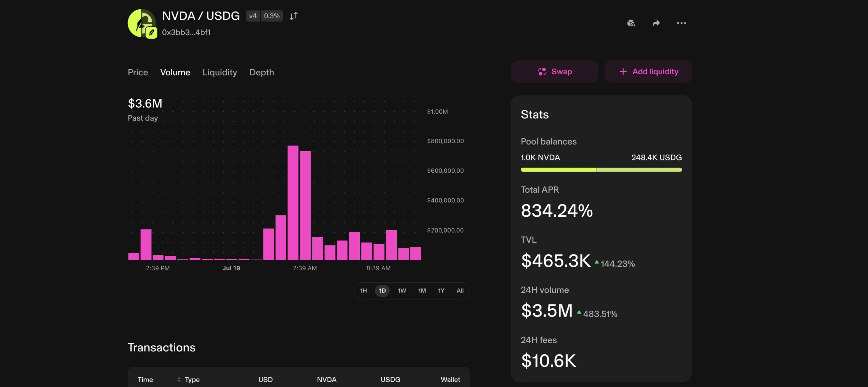
Task: Select the All time range
Action: click(460, 291)
